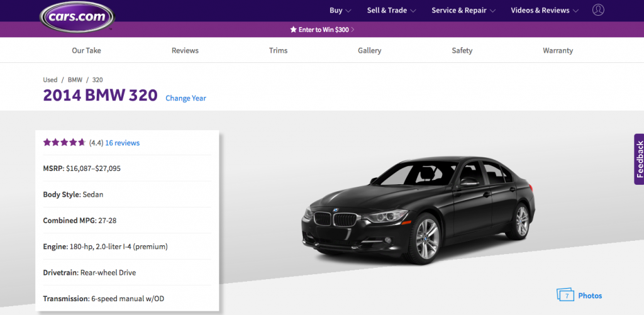
Task: Open the photos gallery stack icon
Action: [565, 295]
